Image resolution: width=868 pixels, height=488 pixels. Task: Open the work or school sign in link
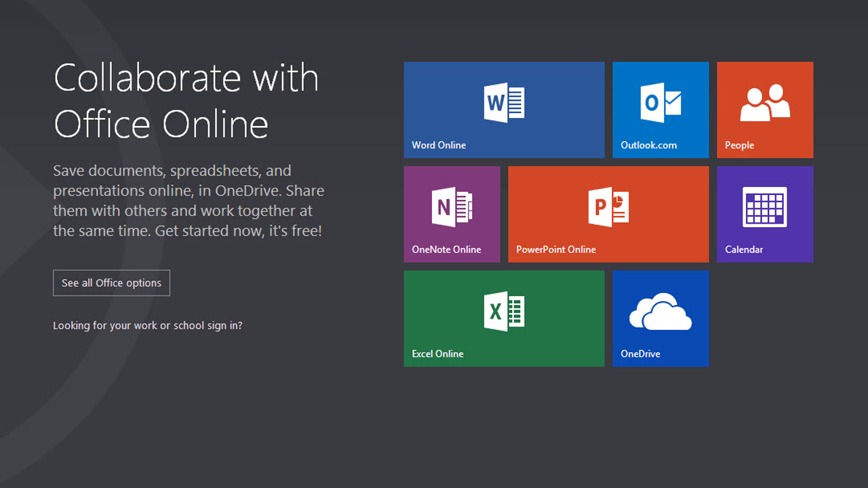pos(149,325)
